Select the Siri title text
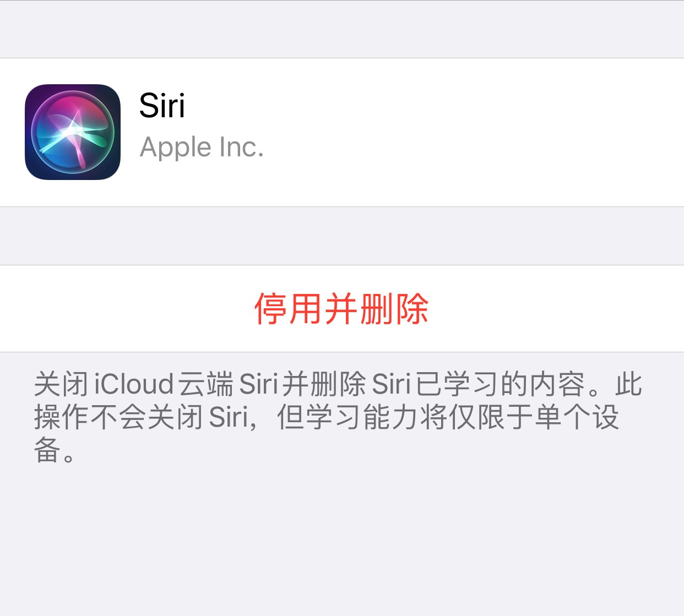Viewport: 684px width, 616px height. [162, 105]
